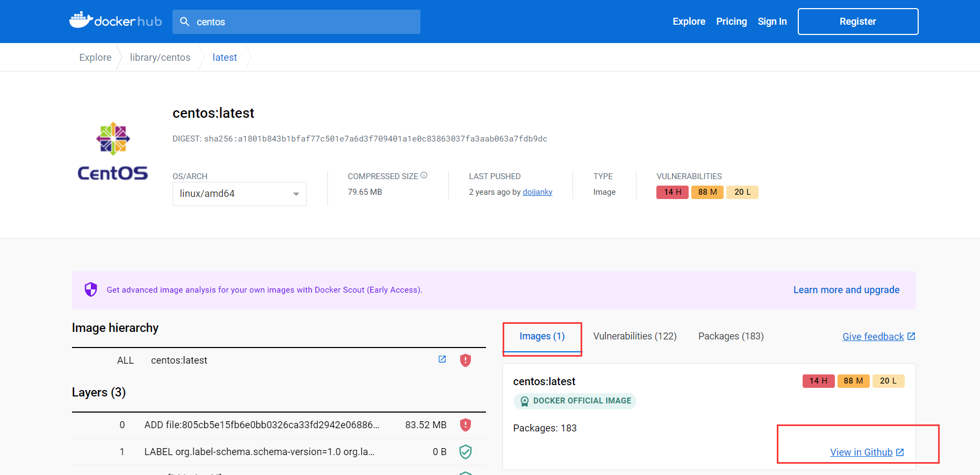980x475 pixels.
Task: Click the CentOS logo image
Action: [x=113, y=151]
